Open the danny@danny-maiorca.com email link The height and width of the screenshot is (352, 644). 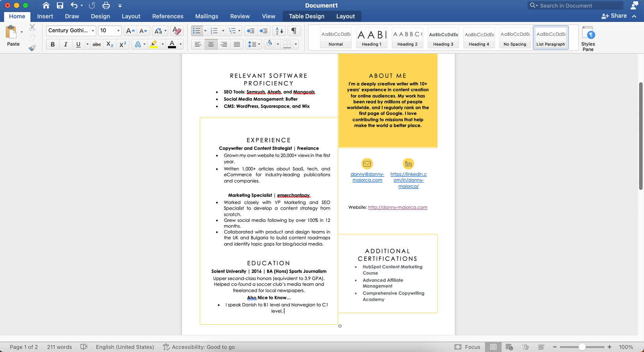[367, 177]
